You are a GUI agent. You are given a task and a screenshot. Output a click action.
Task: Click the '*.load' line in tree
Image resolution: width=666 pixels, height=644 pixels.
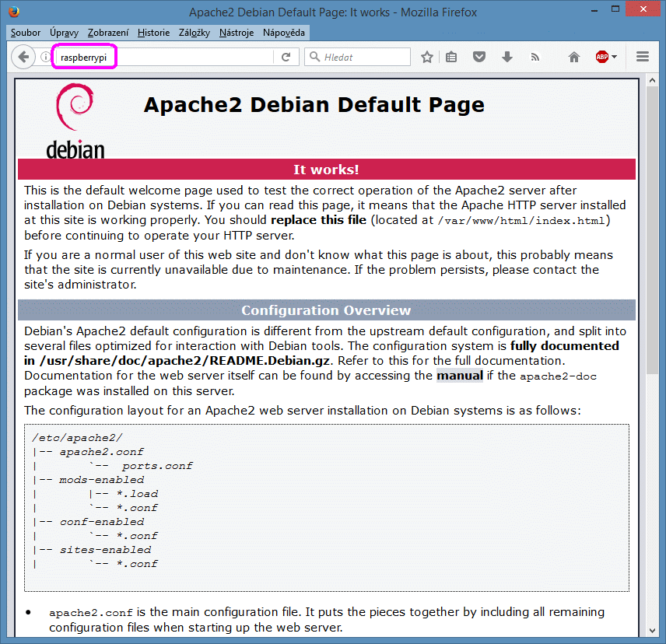pos(137,494)
